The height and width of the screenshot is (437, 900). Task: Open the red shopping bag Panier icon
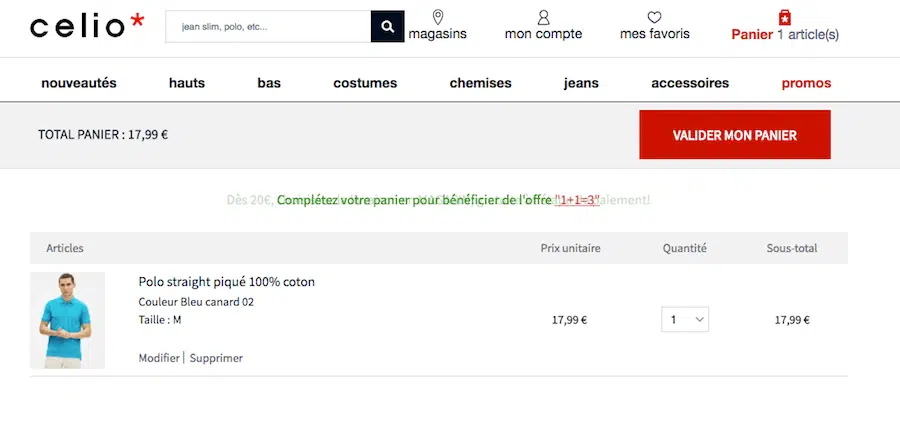click(x=785, y=17)
